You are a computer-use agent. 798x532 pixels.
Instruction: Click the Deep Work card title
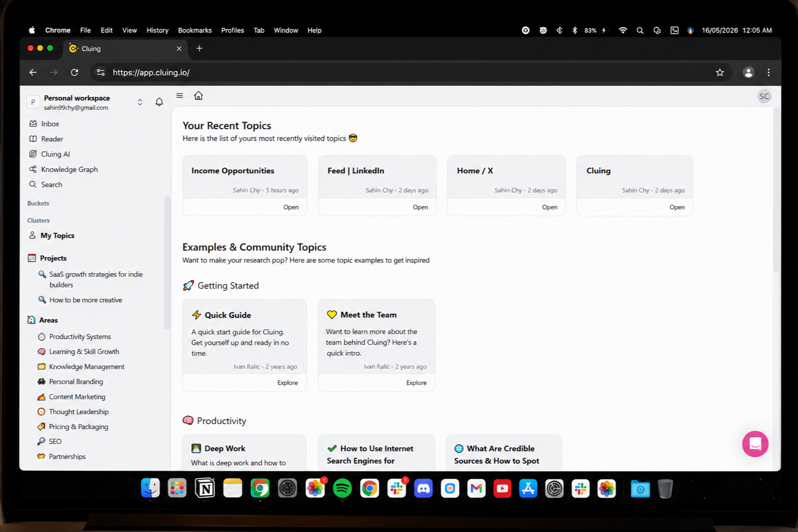tap(225, 449)
